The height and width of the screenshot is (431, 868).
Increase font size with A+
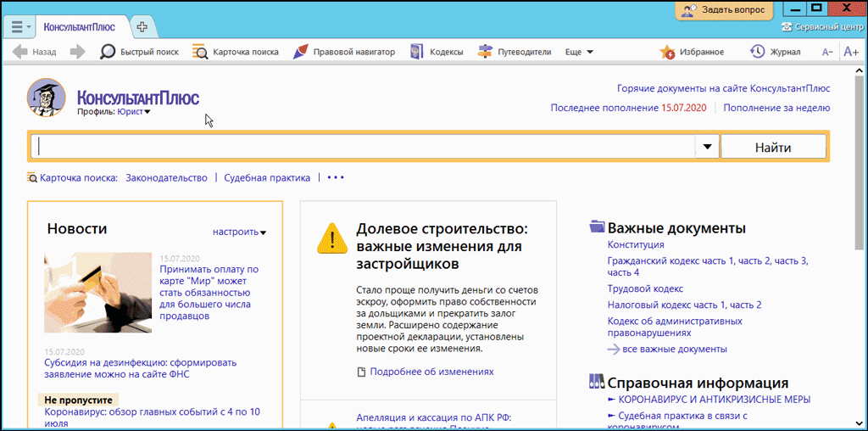coord(850,52)
